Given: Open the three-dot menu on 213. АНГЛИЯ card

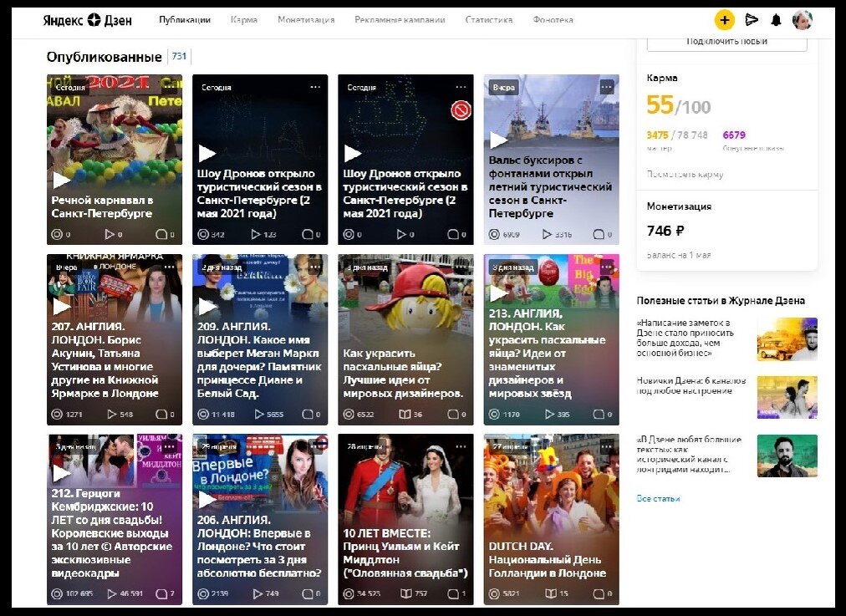Looking at the screenshot, I should 606,267.
